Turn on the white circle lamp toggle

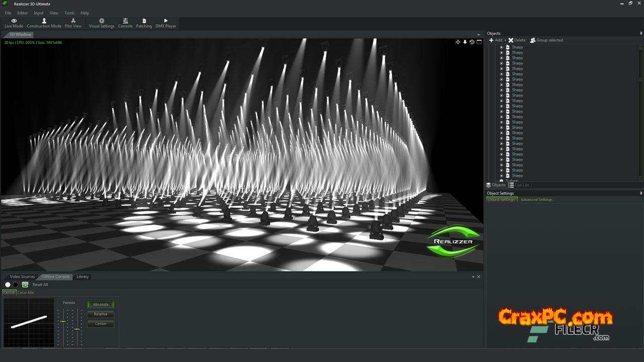(8, 285)
